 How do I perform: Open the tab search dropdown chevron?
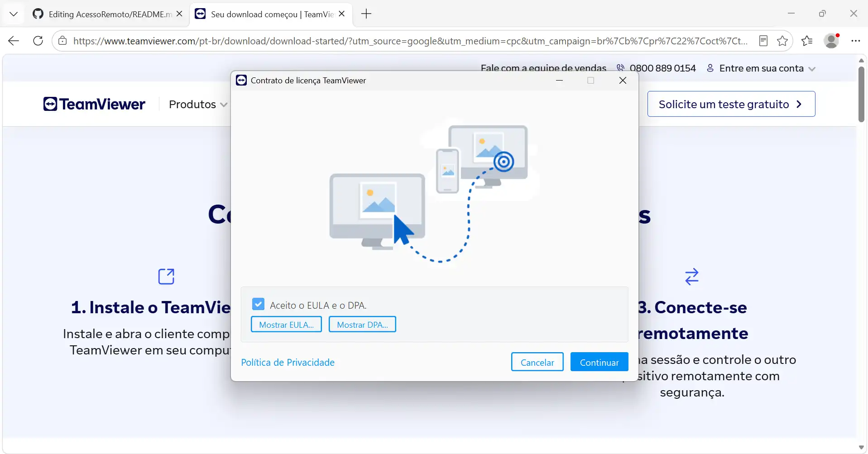(14, 14)
